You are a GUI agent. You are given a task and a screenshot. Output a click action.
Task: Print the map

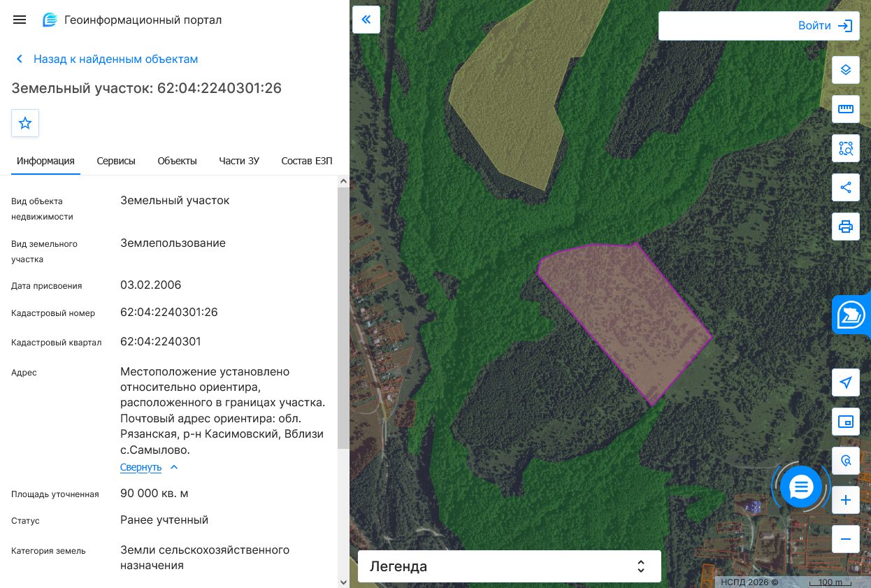point(846,227)
